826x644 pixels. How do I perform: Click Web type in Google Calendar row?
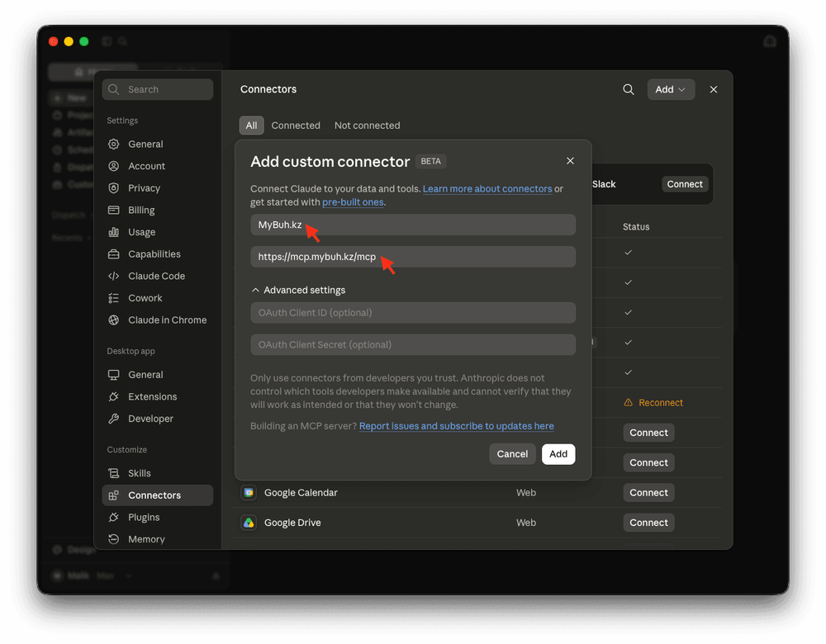[x=525, y=492]
